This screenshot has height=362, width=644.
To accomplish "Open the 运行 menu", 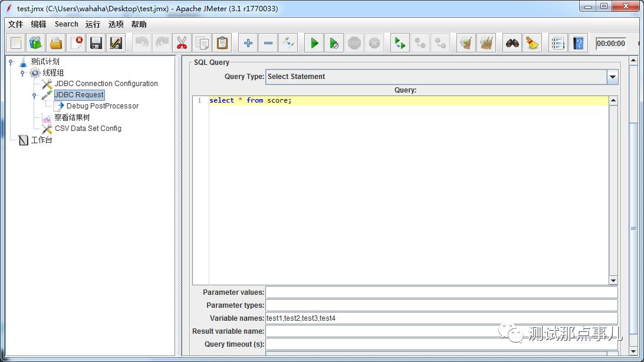I will pos(93,24).
